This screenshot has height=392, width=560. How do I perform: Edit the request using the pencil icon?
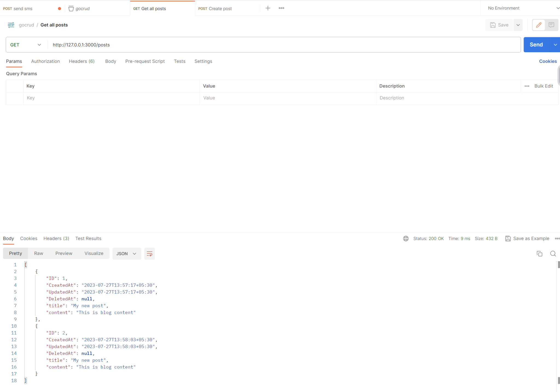pyautogui.click(x=538, y=25)
